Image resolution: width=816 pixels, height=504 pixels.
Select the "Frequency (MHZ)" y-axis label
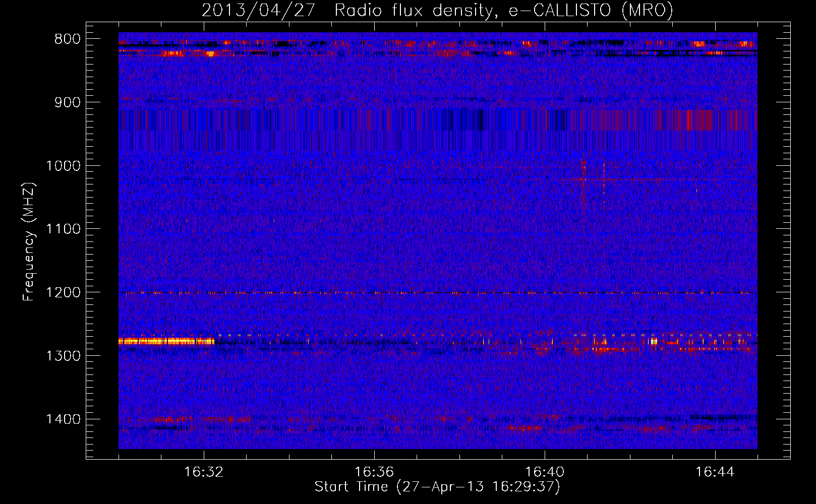tap(29, 241)
